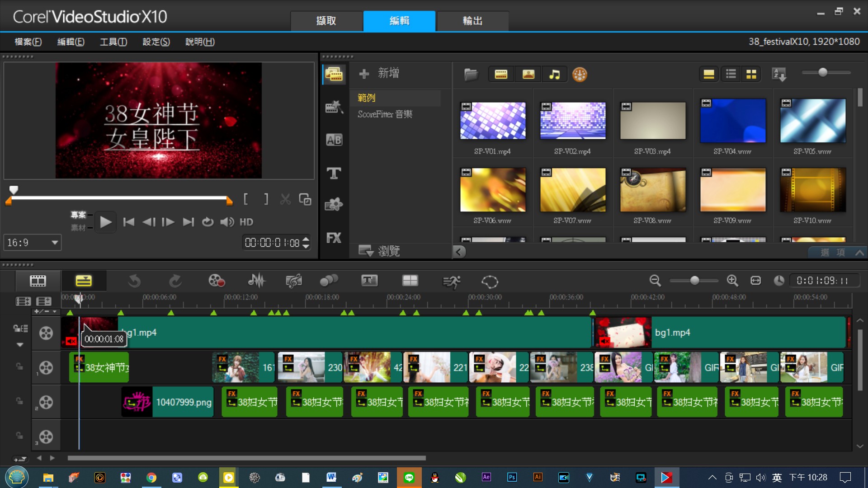Switch library to thumbnail view
The height and width of the screenshot is (488, 868).
pos(751,74)
